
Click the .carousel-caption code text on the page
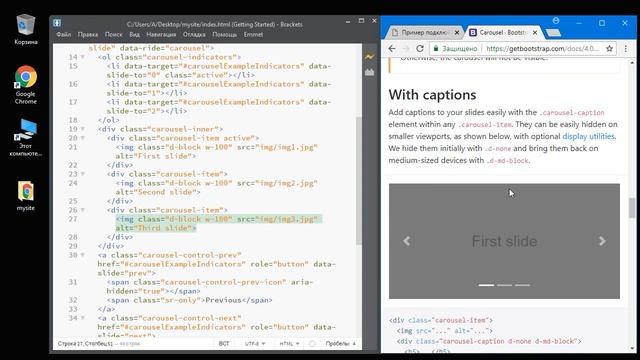pyautogui.click(x=572, y=113)
